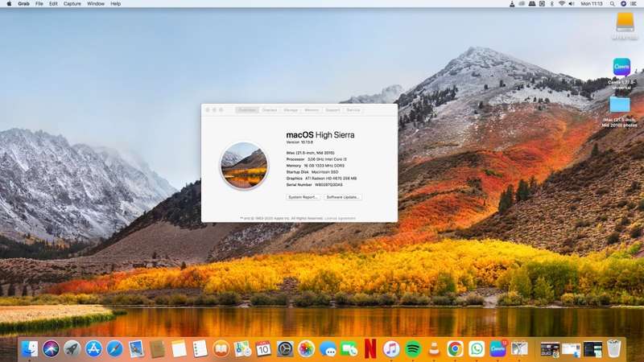Open Launchpad rocket icon in dock

[x=72, y=349]
